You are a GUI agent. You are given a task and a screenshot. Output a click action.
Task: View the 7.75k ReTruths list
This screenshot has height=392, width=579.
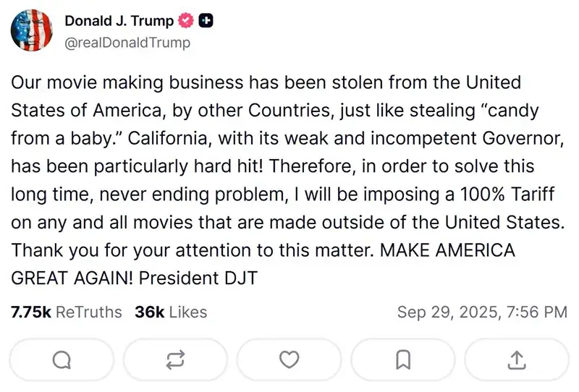pyautogui.click(x=67, y=312)
